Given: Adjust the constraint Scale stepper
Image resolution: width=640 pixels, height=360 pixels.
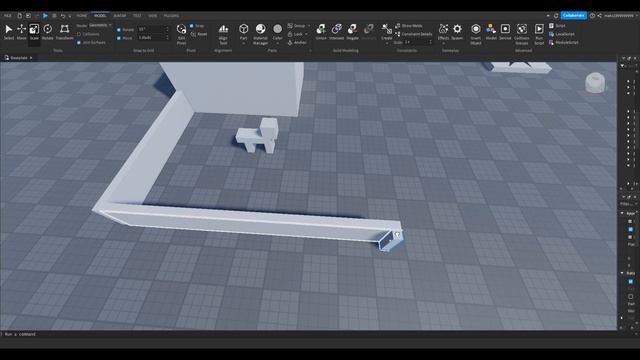Looking at the screenshot, I should tap(430, 42).
